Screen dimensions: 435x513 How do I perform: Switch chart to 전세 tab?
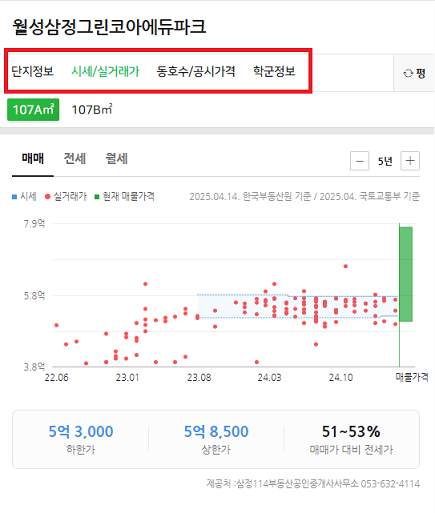tap(75, 159)
